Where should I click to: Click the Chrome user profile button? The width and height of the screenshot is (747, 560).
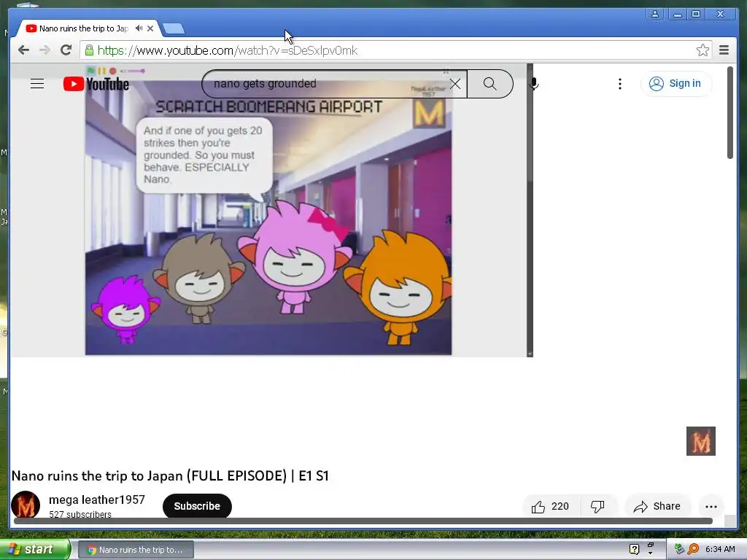pos(655,14)
